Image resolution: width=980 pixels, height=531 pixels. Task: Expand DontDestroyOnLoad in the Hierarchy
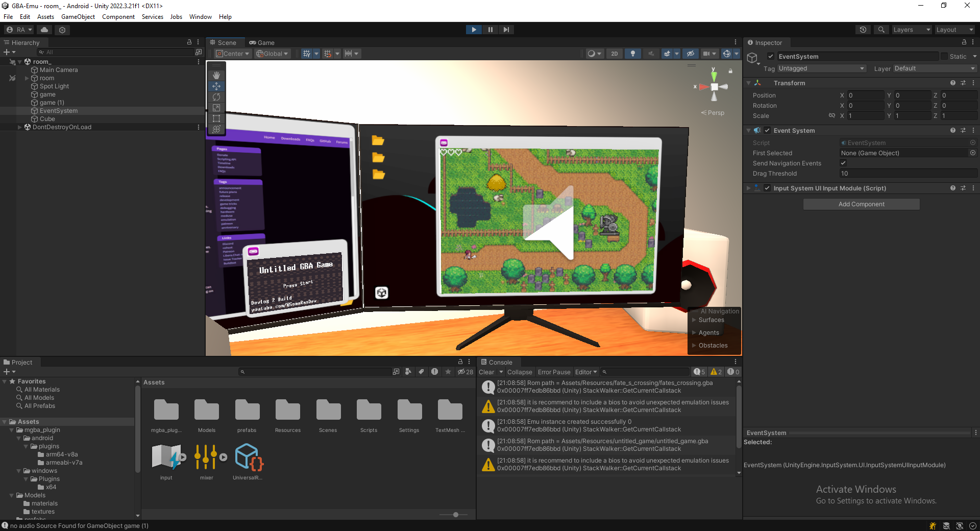(x=19, y=127)
